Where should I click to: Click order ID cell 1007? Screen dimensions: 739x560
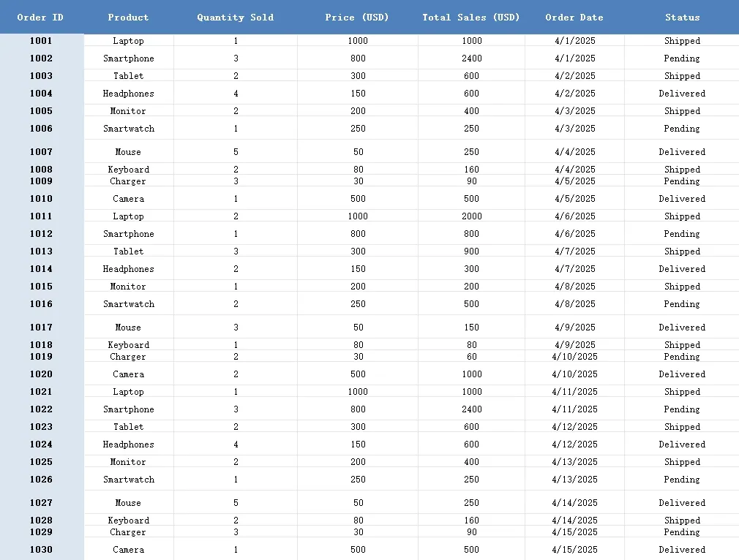point(41,152)
